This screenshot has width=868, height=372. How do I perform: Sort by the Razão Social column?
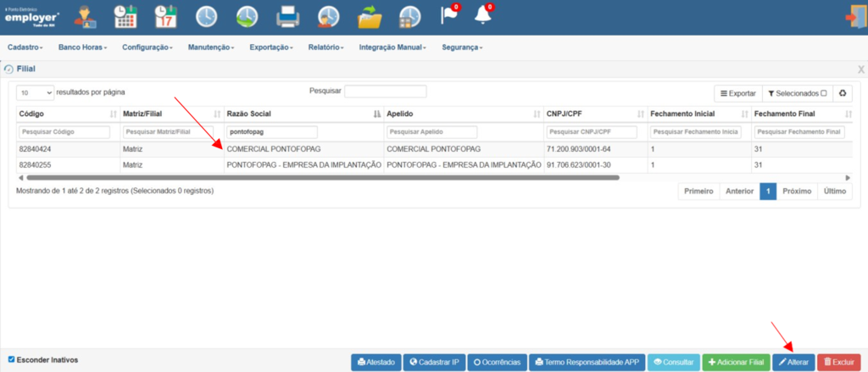click(x=303, y=114)
